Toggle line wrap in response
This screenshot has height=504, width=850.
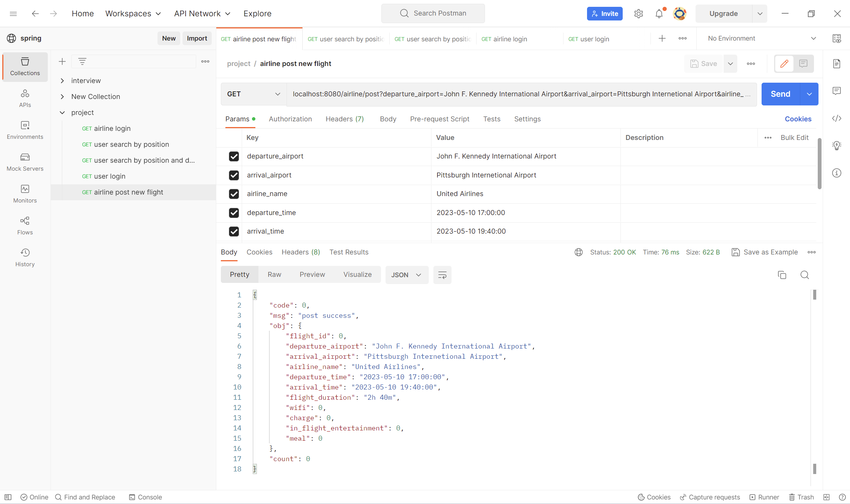pyautogui.click(x=442, y=275)
